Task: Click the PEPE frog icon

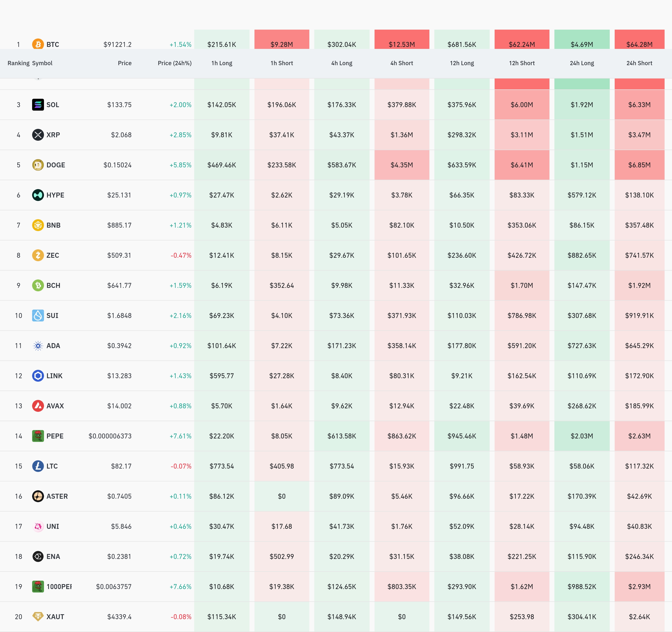Action: click(38, 436)
